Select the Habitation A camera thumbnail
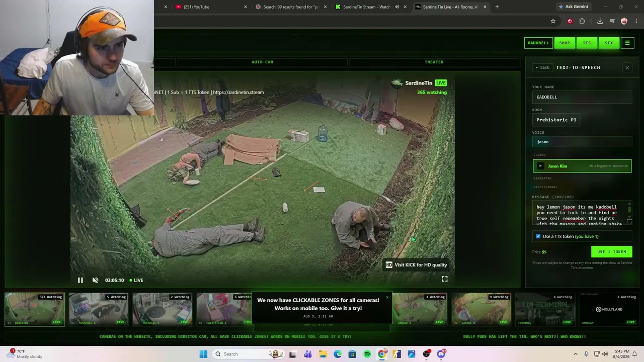The image size is (644, 362). coord(224,309)
